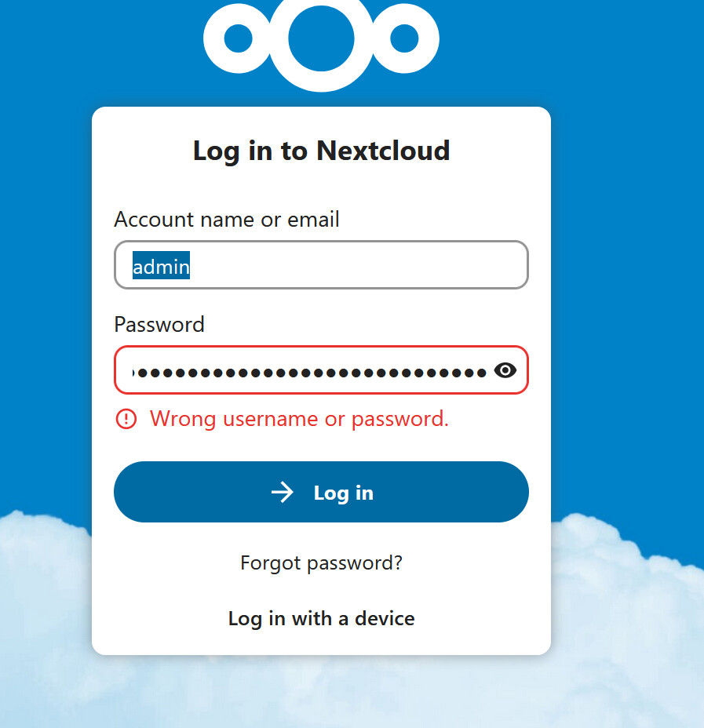Click the Password field label
704x728 pixels.
click(x=159, y=324)
